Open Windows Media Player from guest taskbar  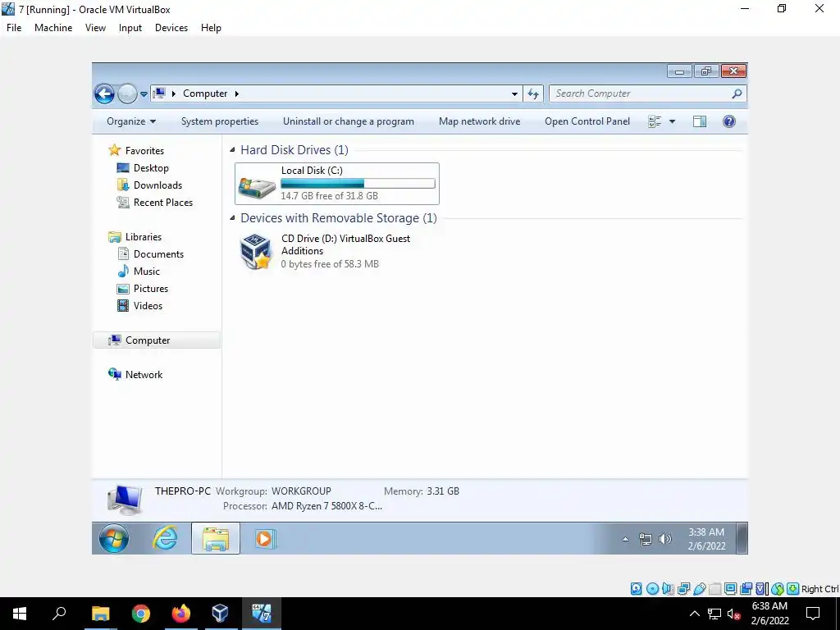click(265, 538)
